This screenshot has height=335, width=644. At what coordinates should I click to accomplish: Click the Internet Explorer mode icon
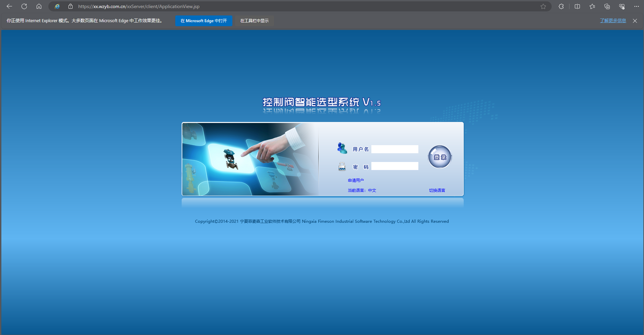57,6
